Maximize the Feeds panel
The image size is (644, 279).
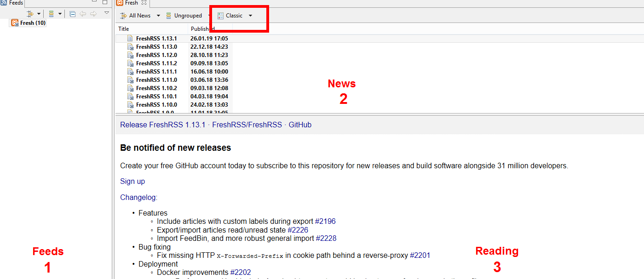pyautogui.click(x=105, y=3)
